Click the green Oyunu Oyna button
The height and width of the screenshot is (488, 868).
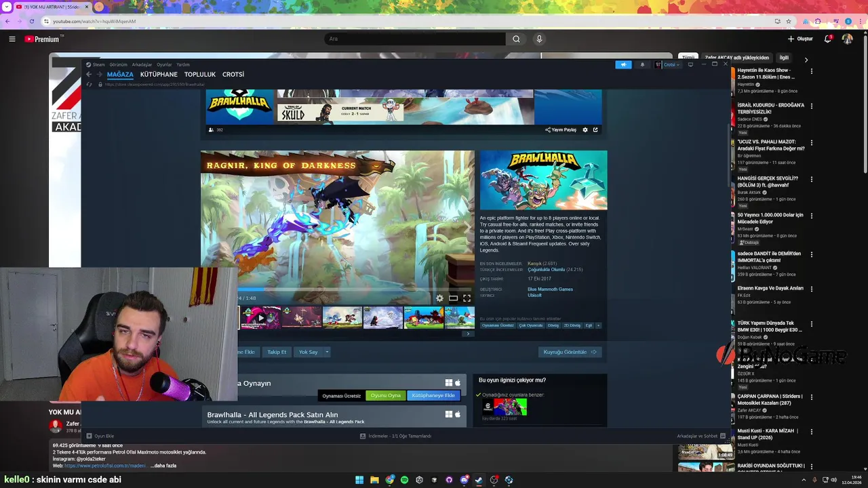[x=386, y=395]
